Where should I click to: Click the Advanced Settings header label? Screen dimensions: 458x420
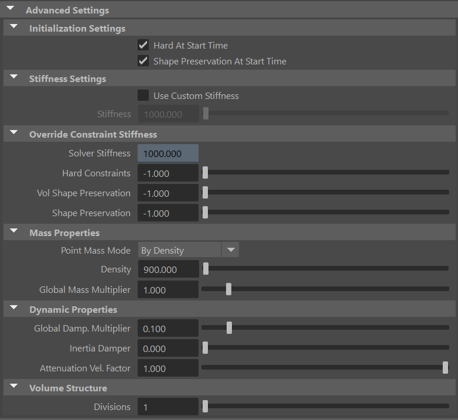tap(67, 10)
